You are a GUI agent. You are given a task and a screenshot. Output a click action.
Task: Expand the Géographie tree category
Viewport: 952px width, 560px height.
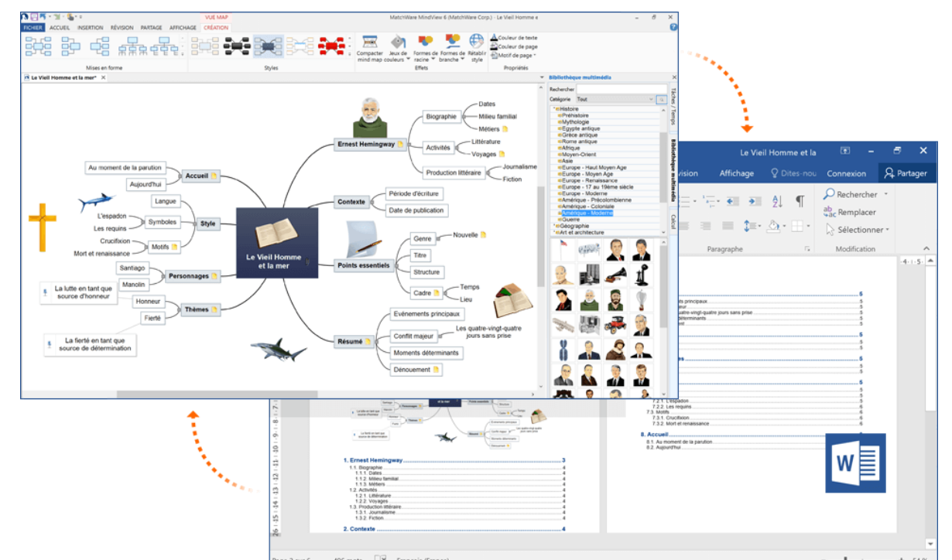pos(554,226)
